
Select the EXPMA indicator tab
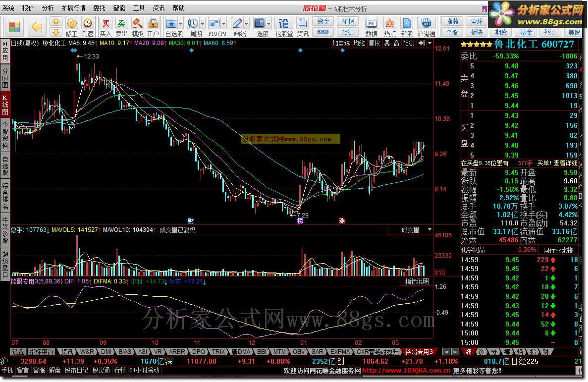pos(340,352)
